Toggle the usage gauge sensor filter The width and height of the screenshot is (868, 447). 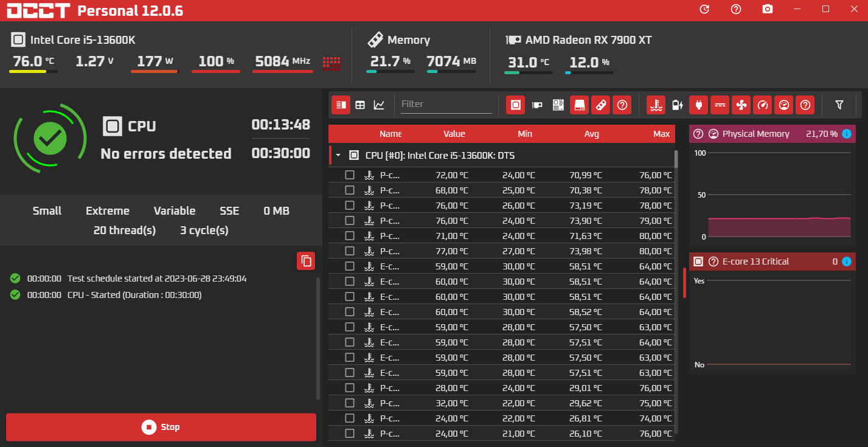click(x=783, y=105)
